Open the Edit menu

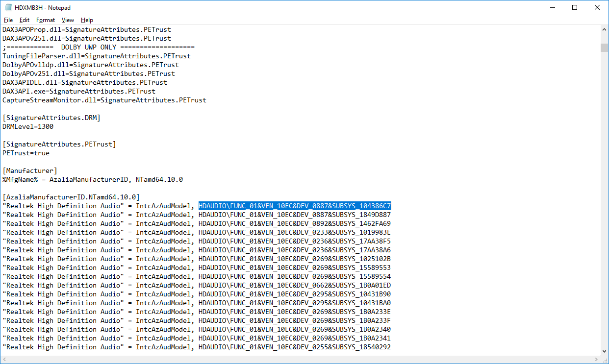[x=25, y=20]
